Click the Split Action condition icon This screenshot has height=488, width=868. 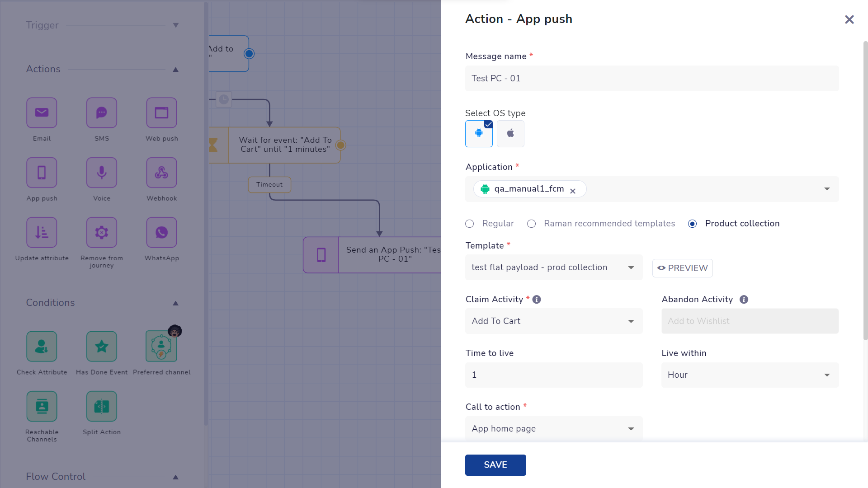point(102,406)
